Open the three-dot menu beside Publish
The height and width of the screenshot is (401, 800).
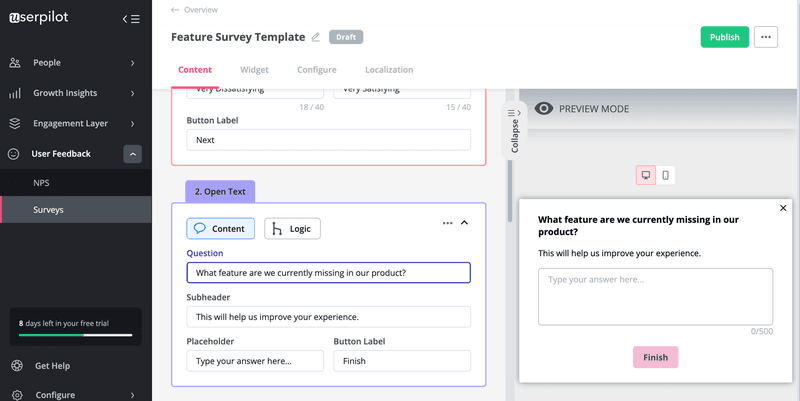[x=766, y=37]
